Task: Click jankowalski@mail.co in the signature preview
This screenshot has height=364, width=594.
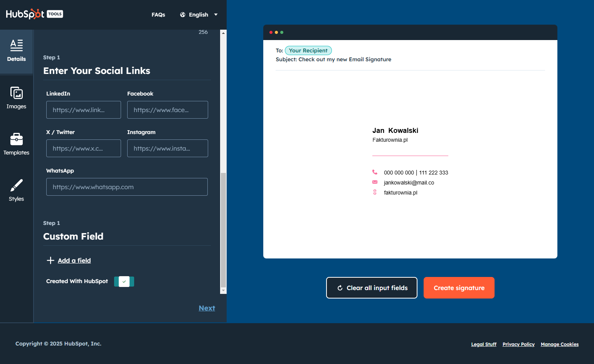Action: (x=409, y=183)
